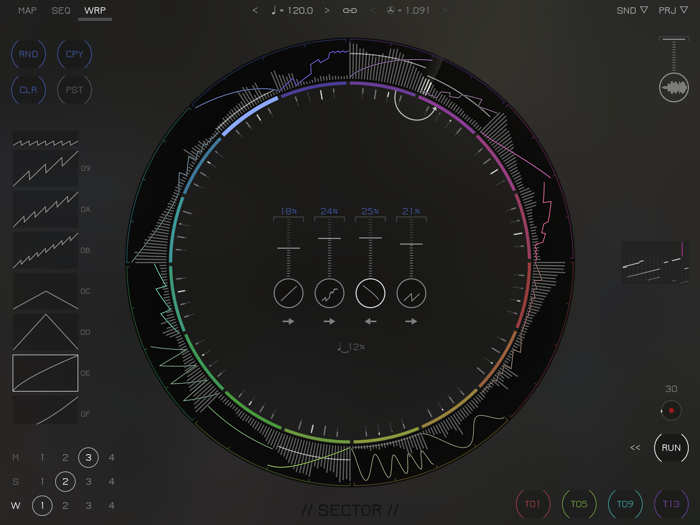Select curve preset 0E

tap(46, 373)
